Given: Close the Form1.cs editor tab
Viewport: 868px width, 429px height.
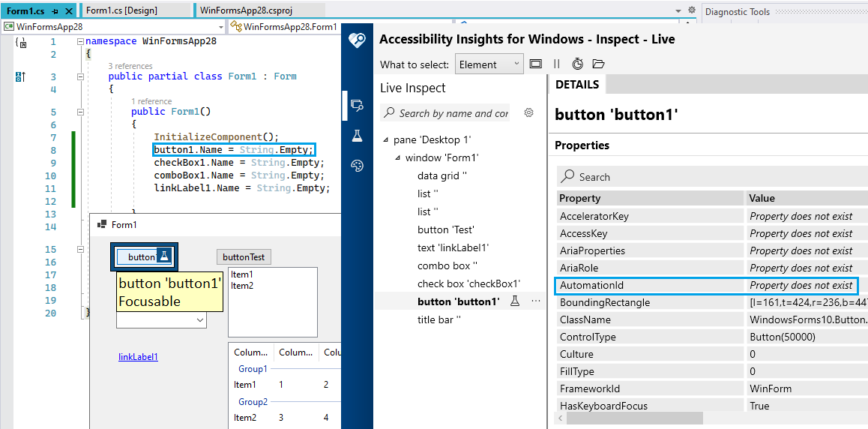Looking at the screenshot, I should tap(69, 10).
